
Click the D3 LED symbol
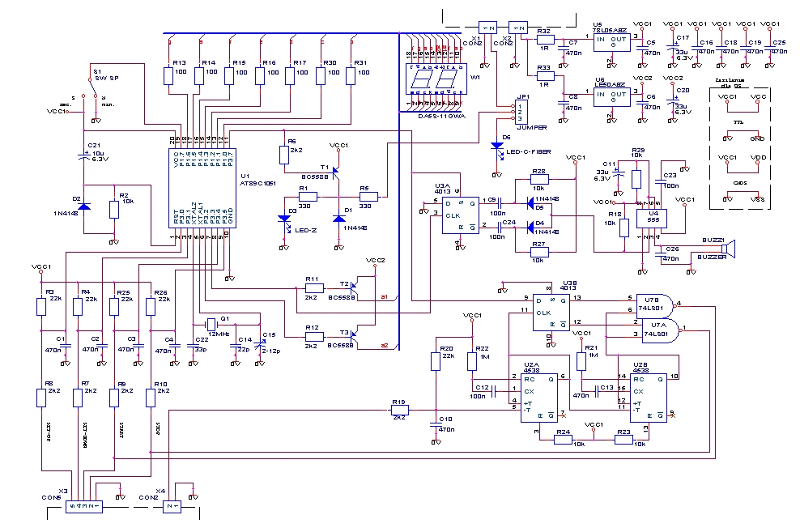pos(284,219)
